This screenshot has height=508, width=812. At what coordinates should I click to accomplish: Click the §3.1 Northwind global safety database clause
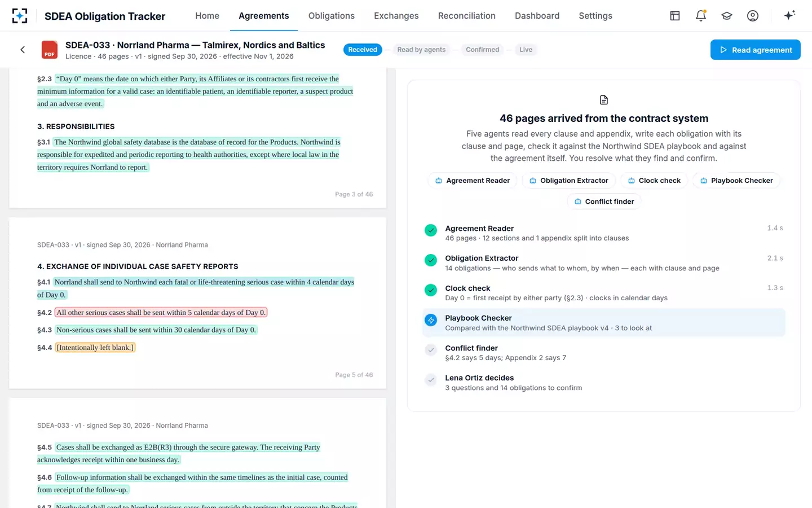tap(189, 155)
